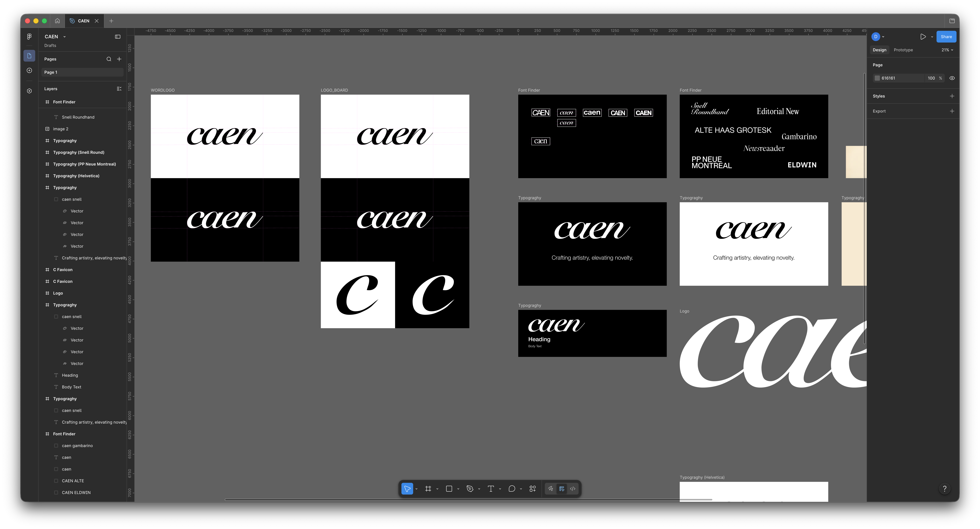The image size is (980, 529).
Task: Go to the Home screen icon
Action: click(x=57, y=21)
